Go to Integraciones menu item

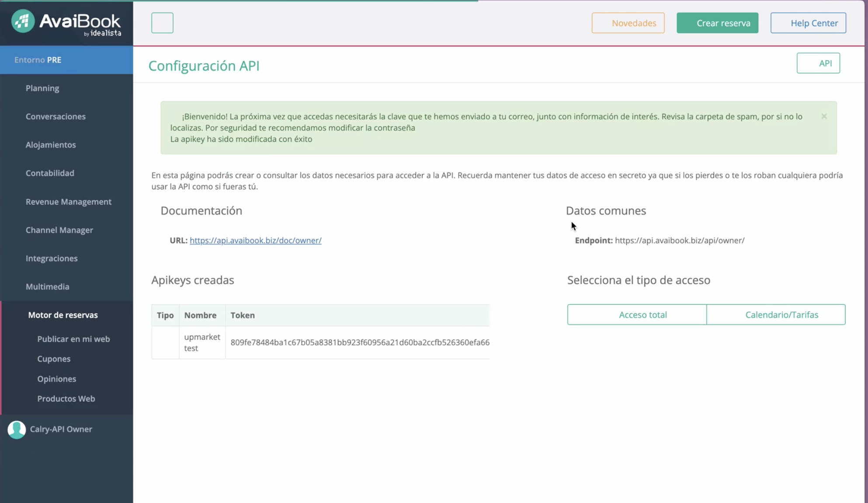point(52,258)
